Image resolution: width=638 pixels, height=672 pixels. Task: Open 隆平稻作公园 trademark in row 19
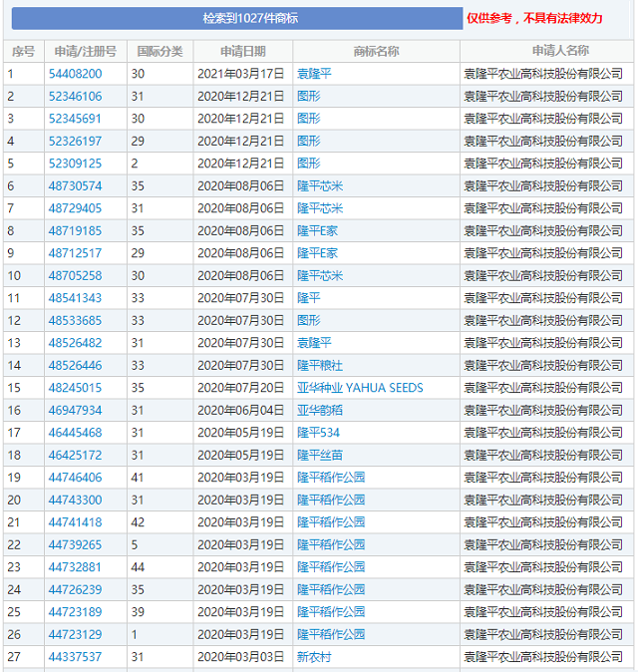331,478
